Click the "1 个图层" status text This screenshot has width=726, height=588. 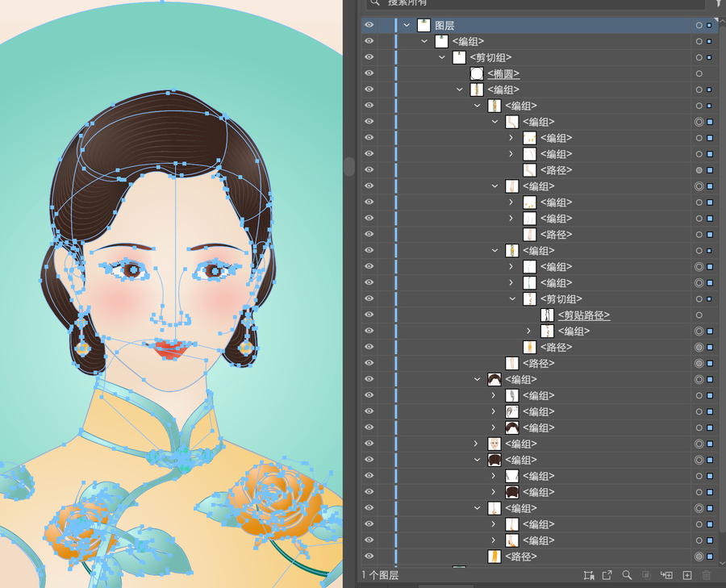pos(380,576)
